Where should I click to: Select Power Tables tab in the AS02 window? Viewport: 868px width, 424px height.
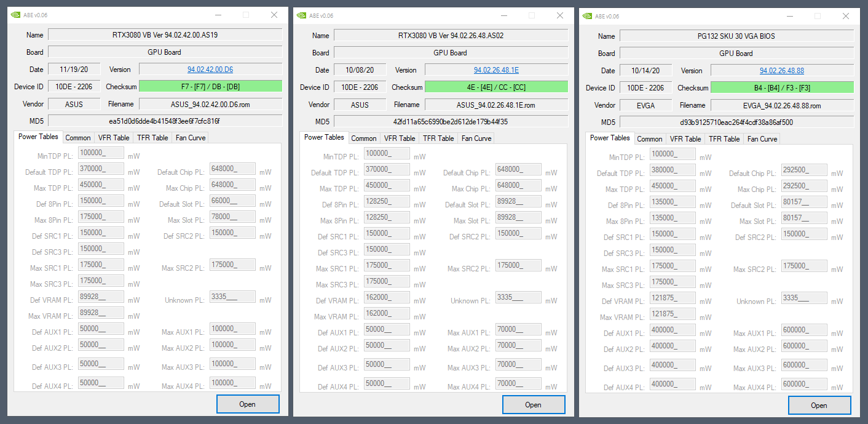click(x=324, y=137)
